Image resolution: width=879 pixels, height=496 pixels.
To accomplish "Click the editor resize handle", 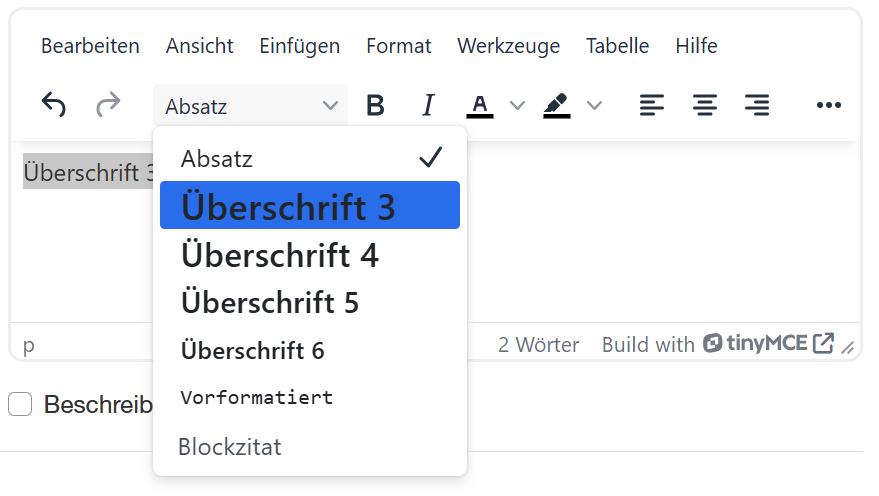I will (848, 347).
